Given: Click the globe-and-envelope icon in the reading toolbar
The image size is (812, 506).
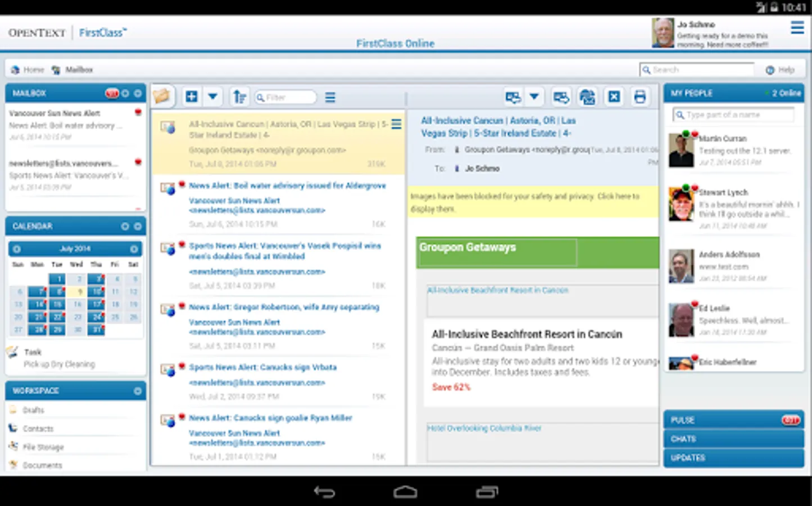Looking at the screenshot, I should pyautogui.click(x=587, y=97).
